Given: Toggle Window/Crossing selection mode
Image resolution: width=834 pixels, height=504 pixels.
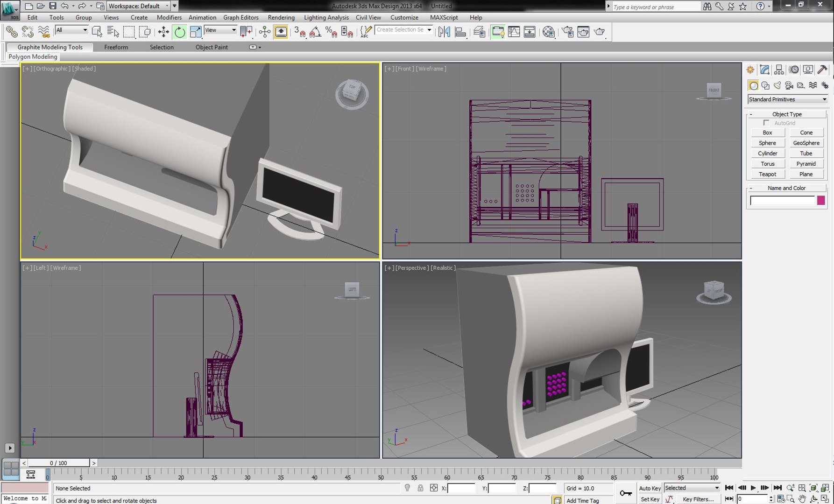Looking at the screenshot, I should pyautogui.click(x=145, y=32).
